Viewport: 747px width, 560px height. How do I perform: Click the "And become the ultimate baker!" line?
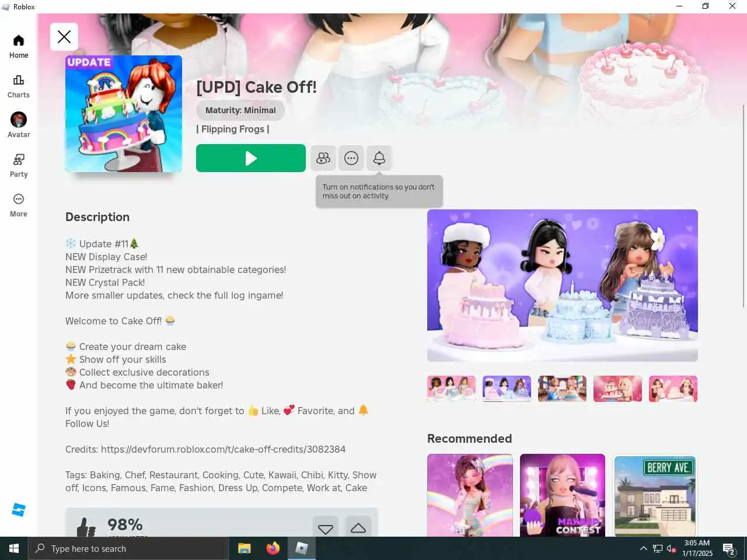(144, 385)
